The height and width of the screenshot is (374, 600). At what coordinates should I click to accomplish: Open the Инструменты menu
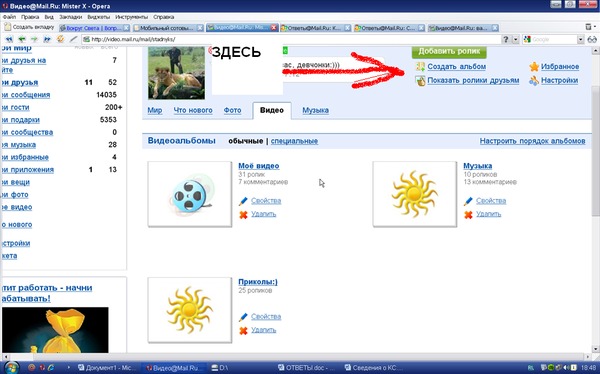[x=131, y=17]
